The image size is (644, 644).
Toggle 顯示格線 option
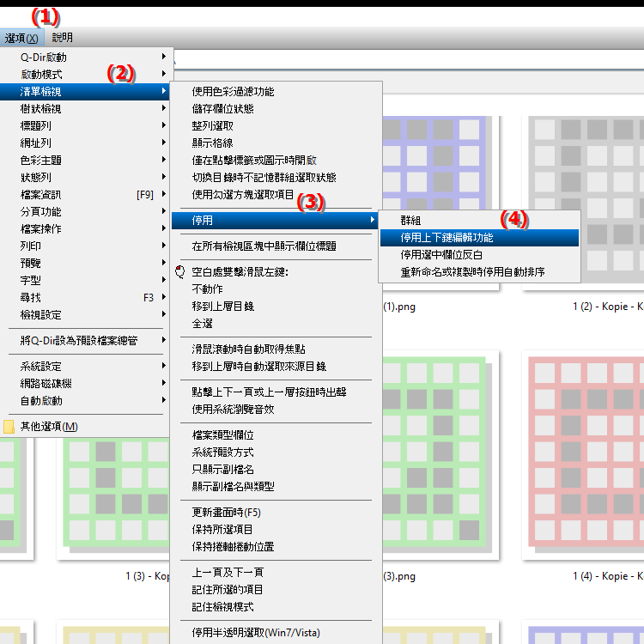click(x=276, y=143)
